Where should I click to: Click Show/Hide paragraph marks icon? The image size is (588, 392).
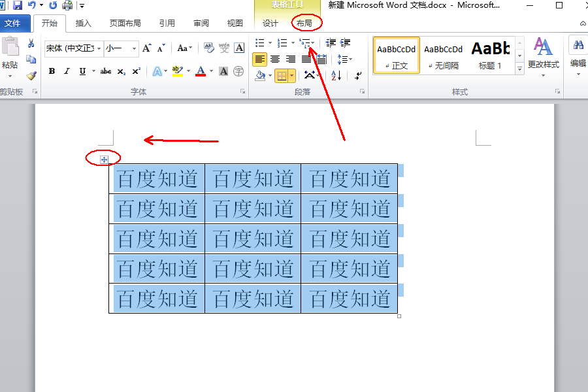[359, 75]
